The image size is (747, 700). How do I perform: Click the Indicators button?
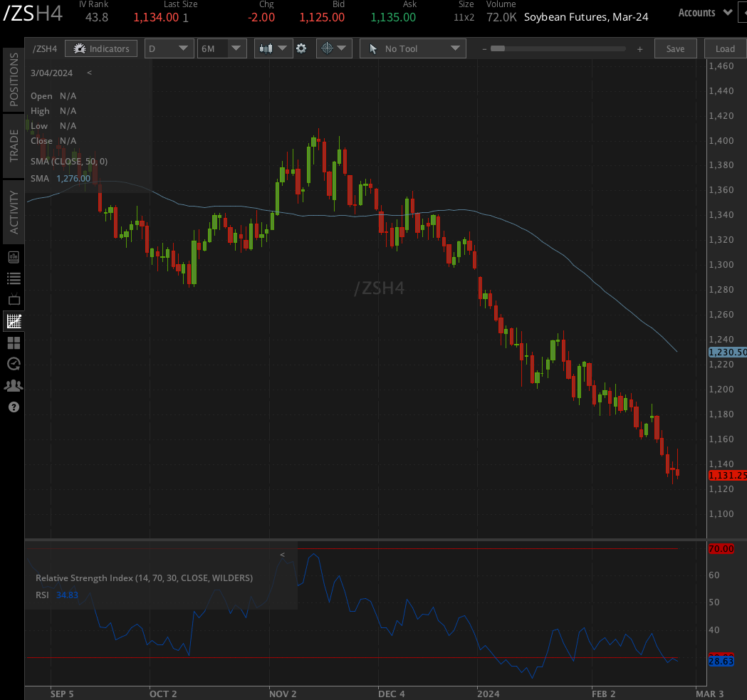101,48
